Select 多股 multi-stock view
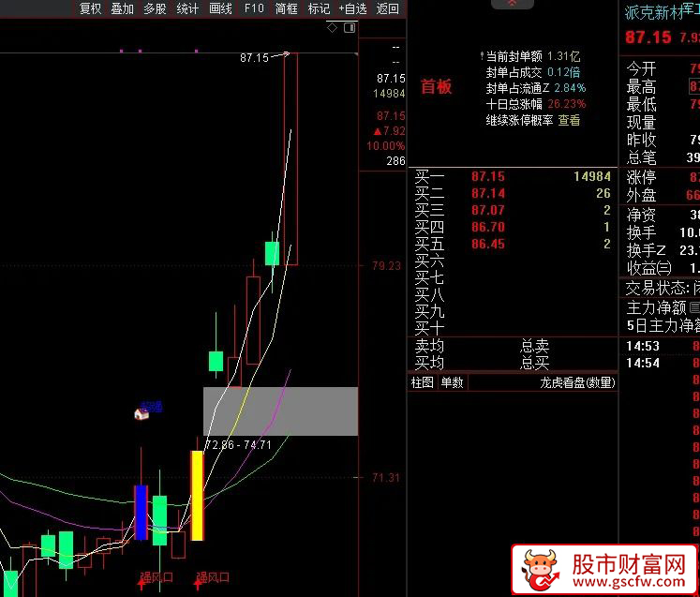Image resolution: width=700 pixels, height=597 pixels. pos(155,8)
